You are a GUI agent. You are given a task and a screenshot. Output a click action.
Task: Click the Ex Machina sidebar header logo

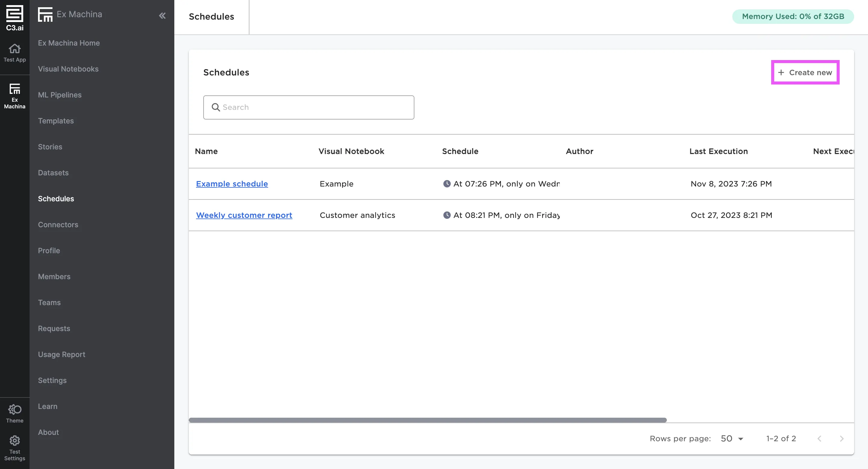coord(45,14)
